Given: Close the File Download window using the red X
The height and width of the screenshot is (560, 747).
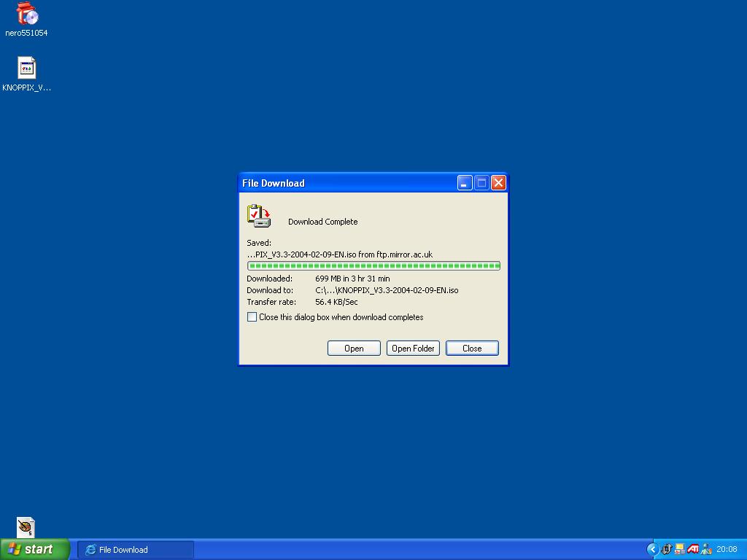Looking at the screenshot, I should point(498,183).
